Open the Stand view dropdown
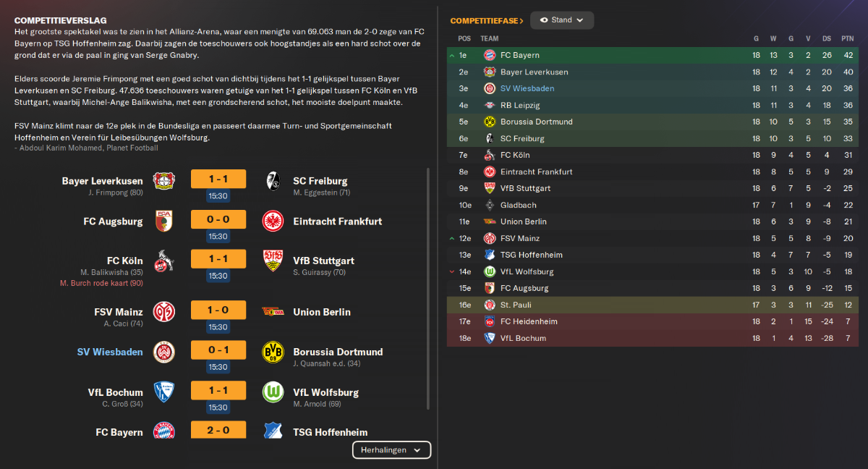Image resolution: width=868 pixels, height=469 pixels. click(x=562, y=20)
